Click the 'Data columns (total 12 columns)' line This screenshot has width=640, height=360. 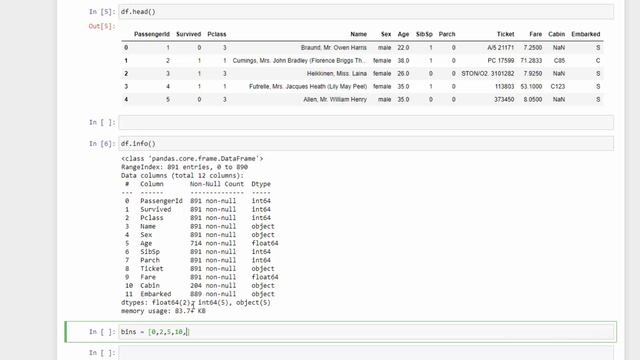[182, 176]
